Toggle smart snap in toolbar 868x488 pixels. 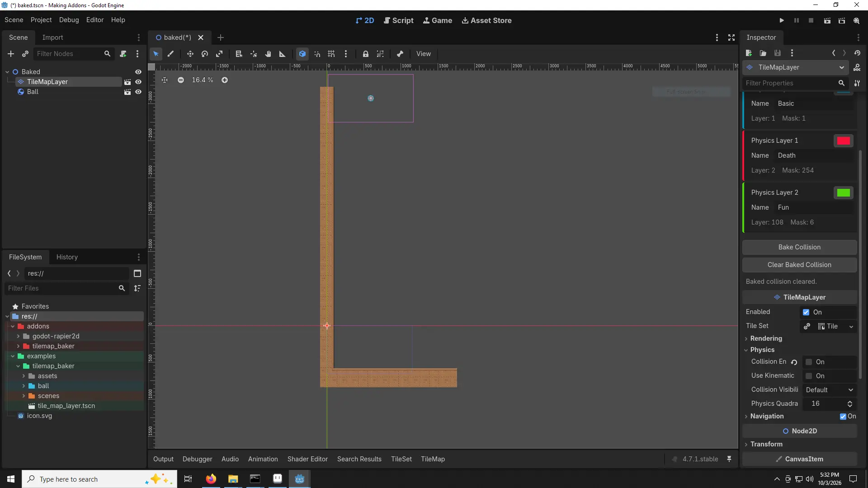(x=317, y=54)
